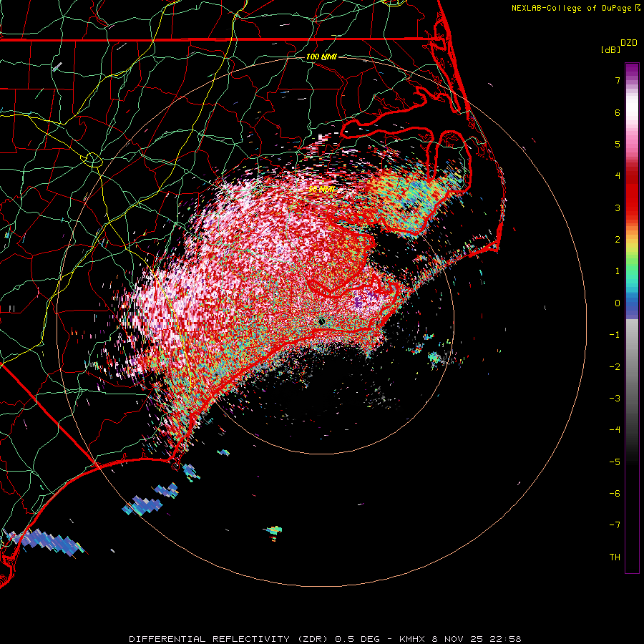Click the -4 value on color scale

(615, 430)
